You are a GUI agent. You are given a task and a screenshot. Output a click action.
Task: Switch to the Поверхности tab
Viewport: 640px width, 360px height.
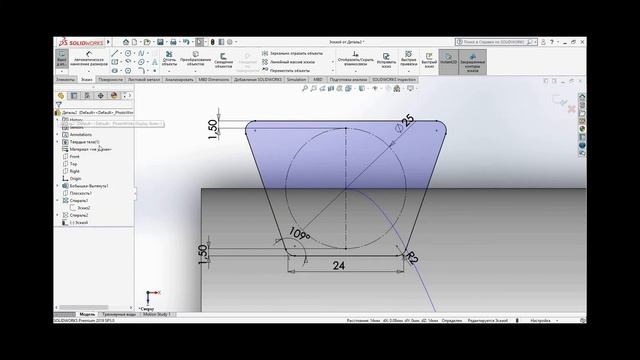[x=111, y=80]
